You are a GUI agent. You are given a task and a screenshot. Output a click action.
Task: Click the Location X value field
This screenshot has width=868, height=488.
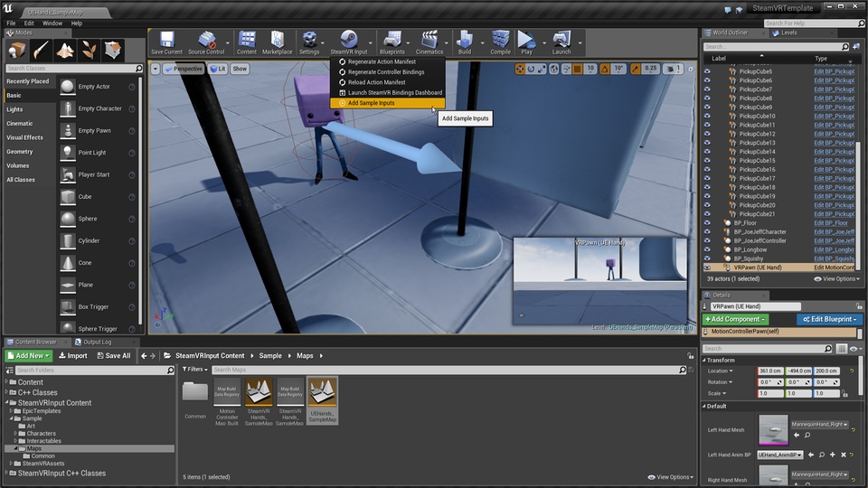(x=769, y=371)
